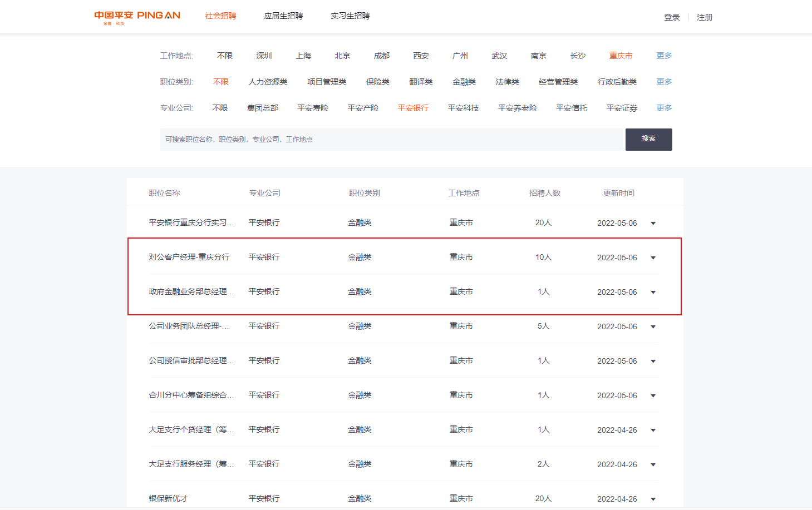812x510 pixels.
Task: Pick 经营管理类 job category
Action: pos(558,82)
